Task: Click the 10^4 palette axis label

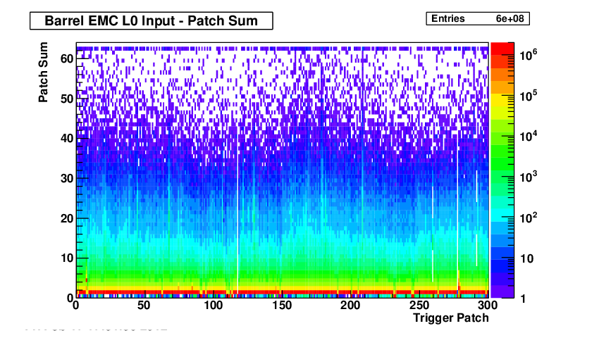Action: (529, 136)
